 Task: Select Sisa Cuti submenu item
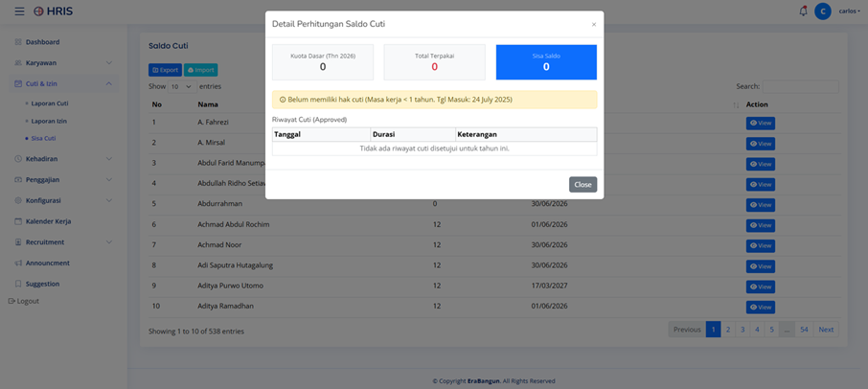tap(43, 138)
